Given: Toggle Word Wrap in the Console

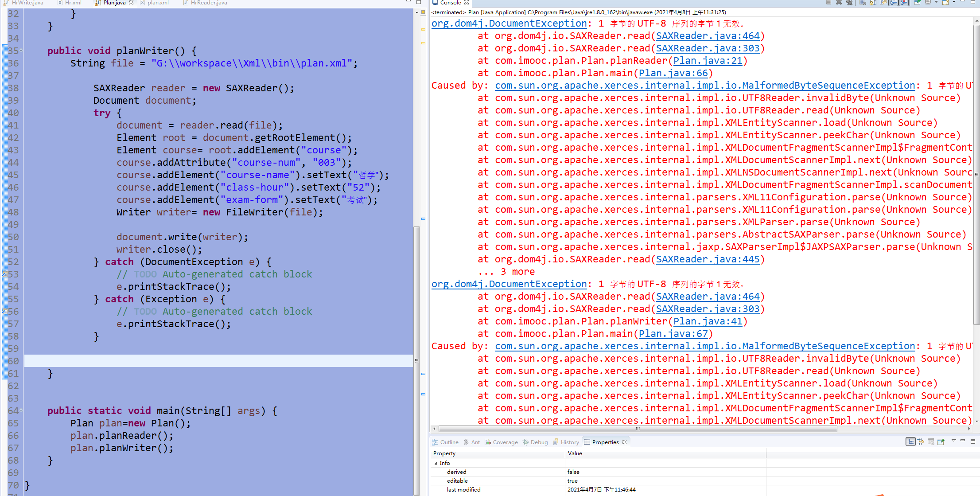Looking at the screenshot, I should click(883, 2).
